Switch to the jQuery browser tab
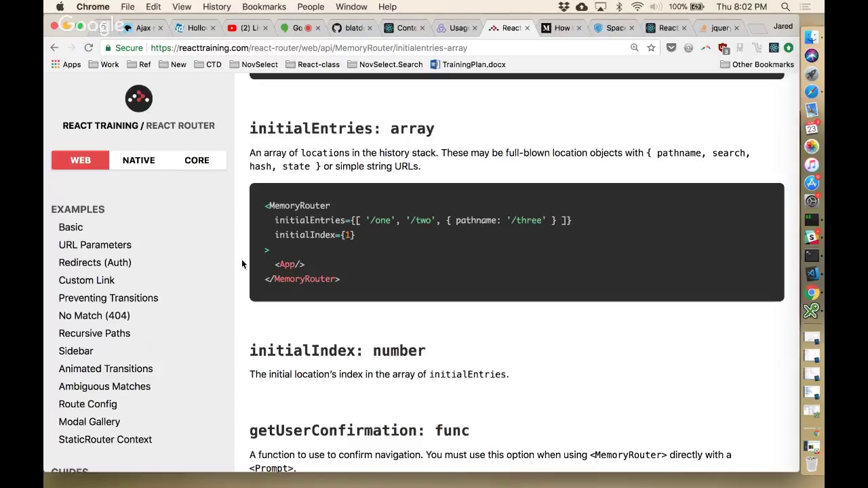The width and height of the screenshot is (868, 488). [x=719, y=28]
